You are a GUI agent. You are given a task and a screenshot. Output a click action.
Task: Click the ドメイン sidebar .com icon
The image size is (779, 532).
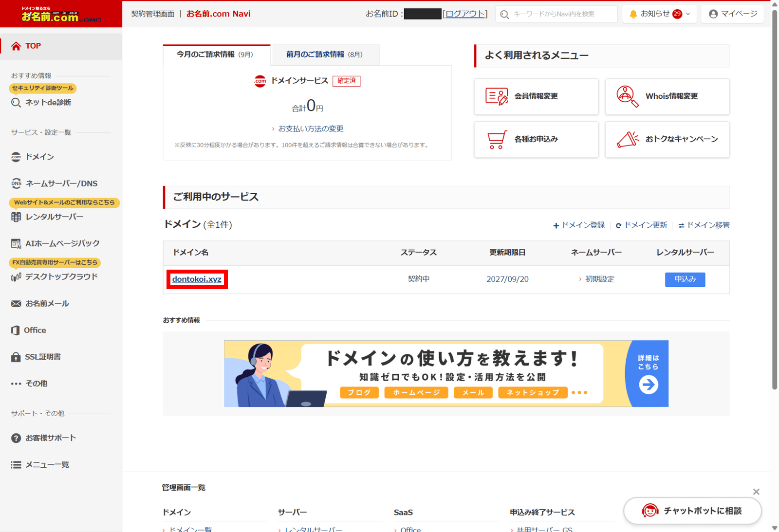[16, 157]
